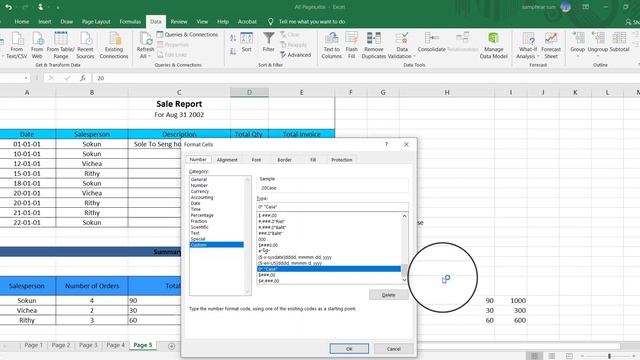Click the insert function fx icon
Screen dimensions: 640x360
click(82, 78)
